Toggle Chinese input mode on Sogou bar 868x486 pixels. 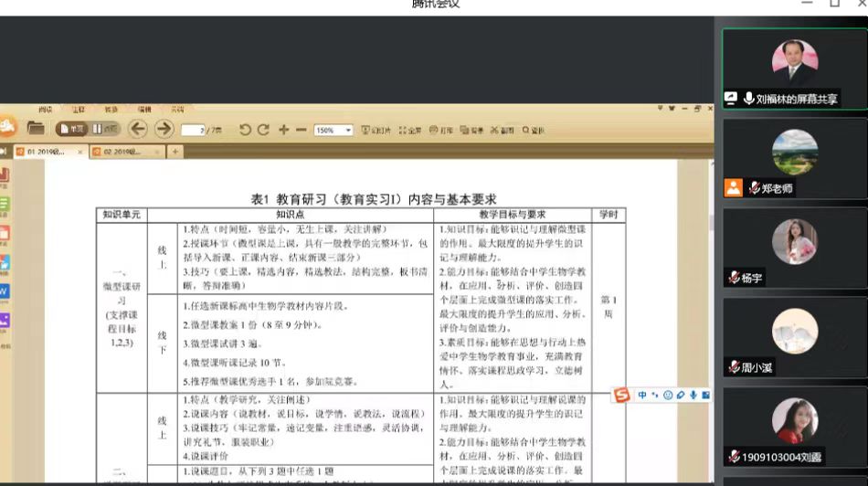pos(642,395)
